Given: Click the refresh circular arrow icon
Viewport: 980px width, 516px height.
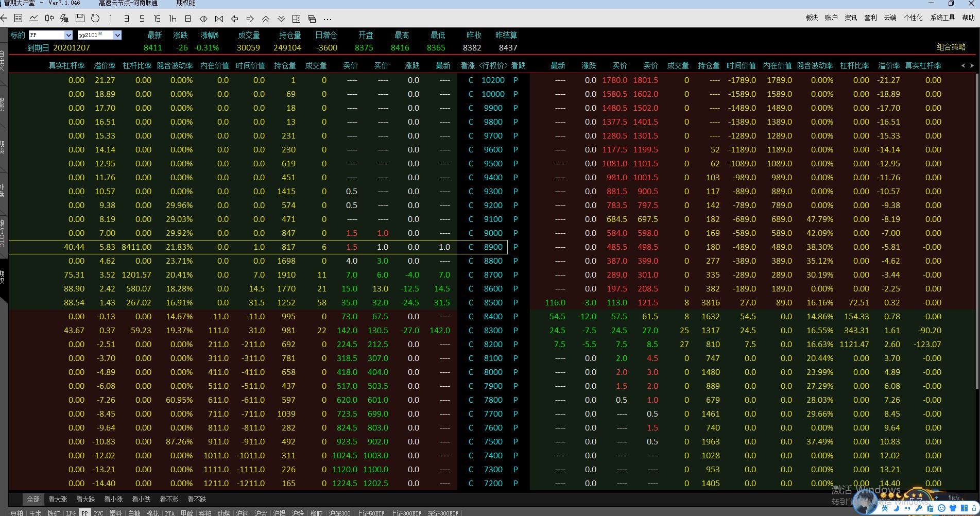Looking at the screenshot, I should pyautogui.click(x=95, y=19).
